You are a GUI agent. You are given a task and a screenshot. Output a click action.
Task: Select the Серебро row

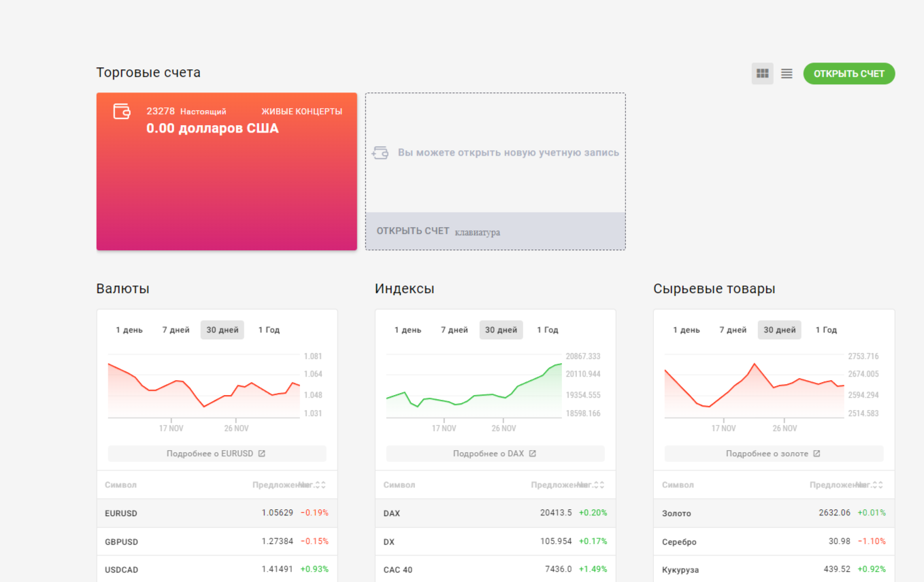pos(774,542)
